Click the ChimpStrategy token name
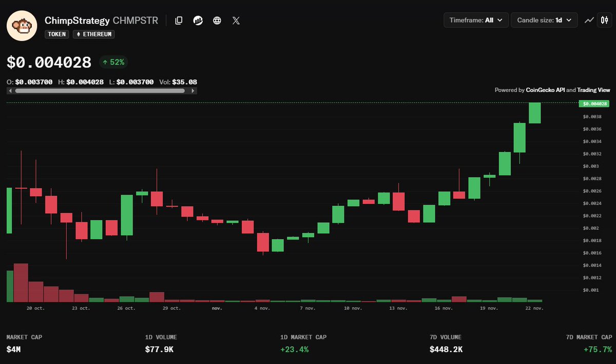Image resolution: width=616 pixels, height=364 pixels. click(77, 21)
